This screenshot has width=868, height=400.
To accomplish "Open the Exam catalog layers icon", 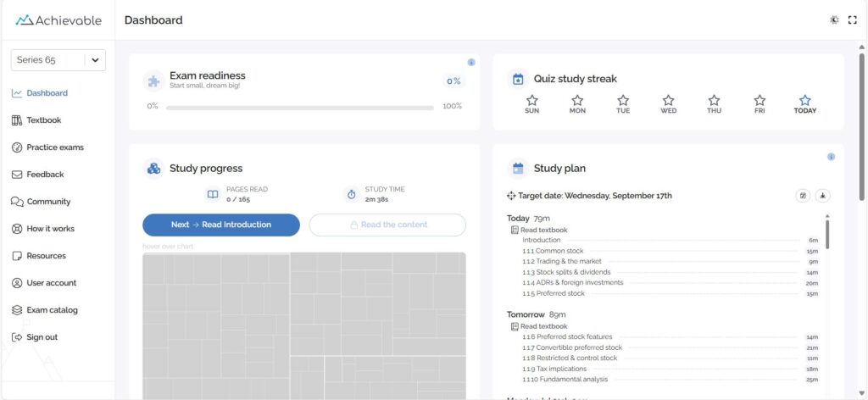I will coord(17,310).
